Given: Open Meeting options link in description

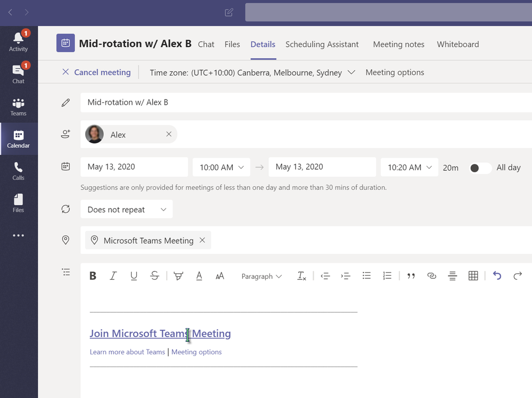Looking at the screenshot, I should 197,352.
